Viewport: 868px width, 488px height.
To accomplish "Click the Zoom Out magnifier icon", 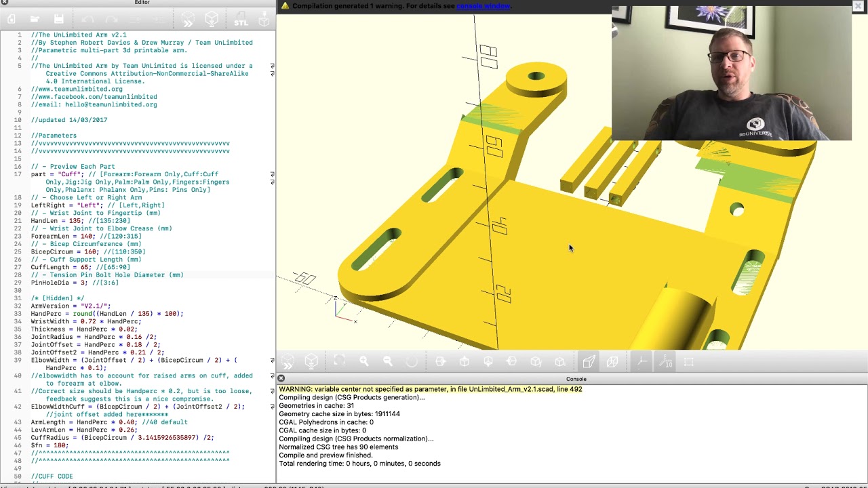I will coord(387,362).
